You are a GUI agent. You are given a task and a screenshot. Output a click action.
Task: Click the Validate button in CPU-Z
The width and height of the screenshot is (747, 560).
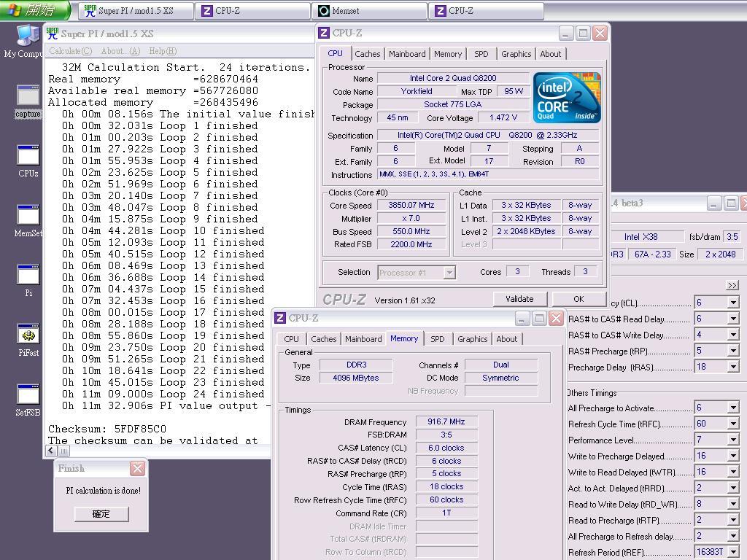coord(519,299)
